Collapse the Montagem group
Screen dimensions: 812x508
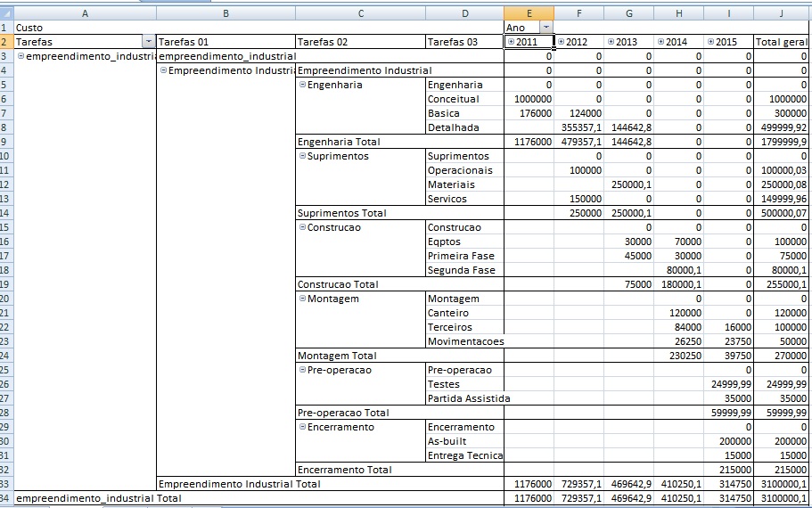pyautogui.click(x=302, y=299)
